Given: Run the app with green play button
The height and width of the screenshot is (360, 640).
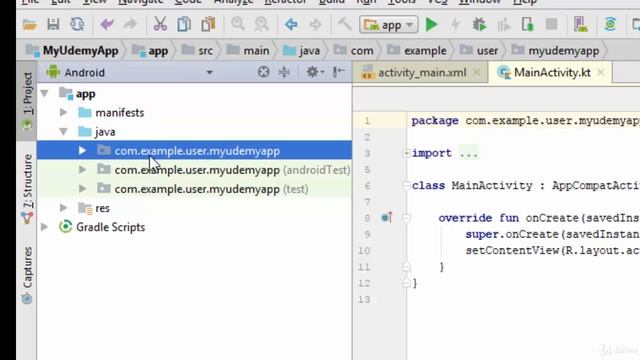Looking at the screenshot, I should (x=431, y=24).
